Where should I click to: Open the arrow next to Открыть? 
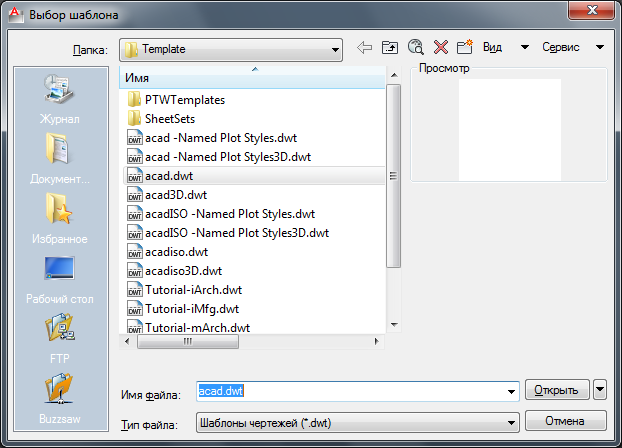pos(600,390)
